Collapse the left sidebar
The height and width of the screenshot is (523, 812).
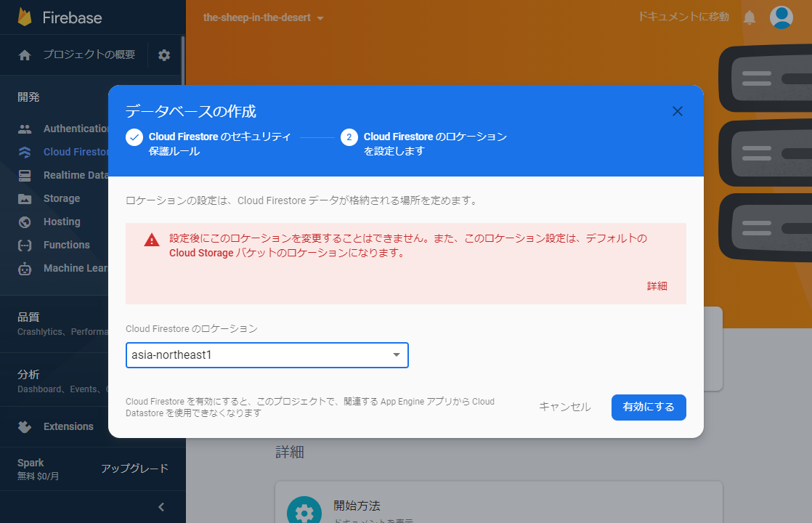[x=161, y=506]
